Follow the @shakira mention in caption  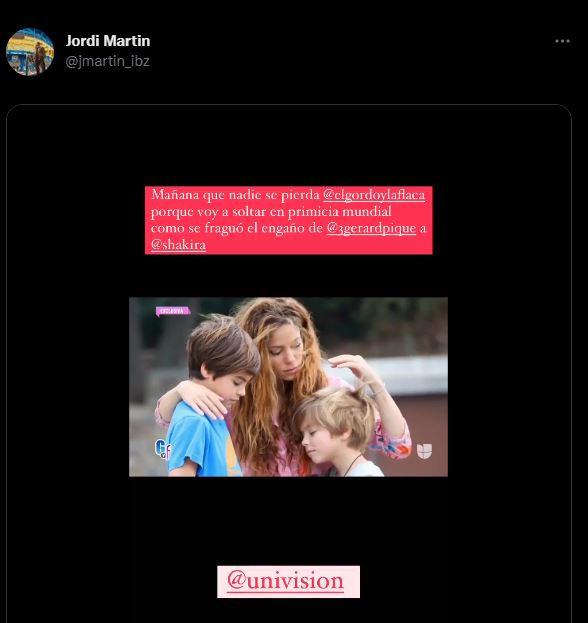coord(178,244)
